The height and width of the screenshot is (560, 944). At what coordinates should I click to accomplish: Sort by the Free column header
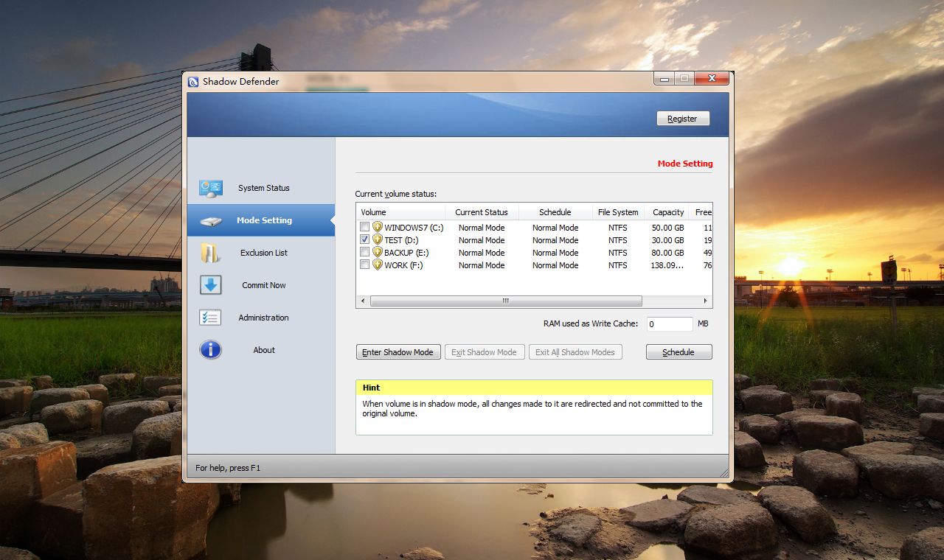[701, 212]
